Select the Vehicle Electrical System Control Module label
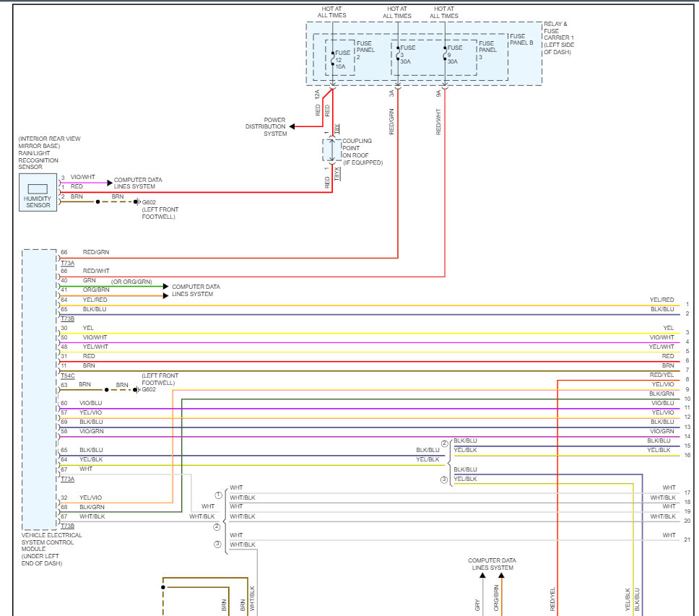Viewport: 699px width, 616px height. coord(52,549)
